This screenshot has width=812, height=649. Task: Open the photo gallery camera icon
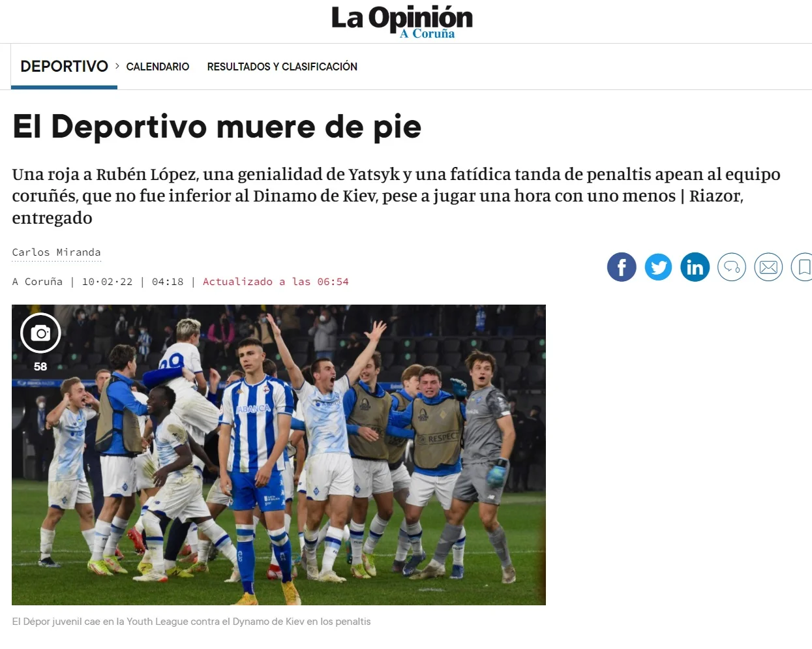tap(40, 333)
